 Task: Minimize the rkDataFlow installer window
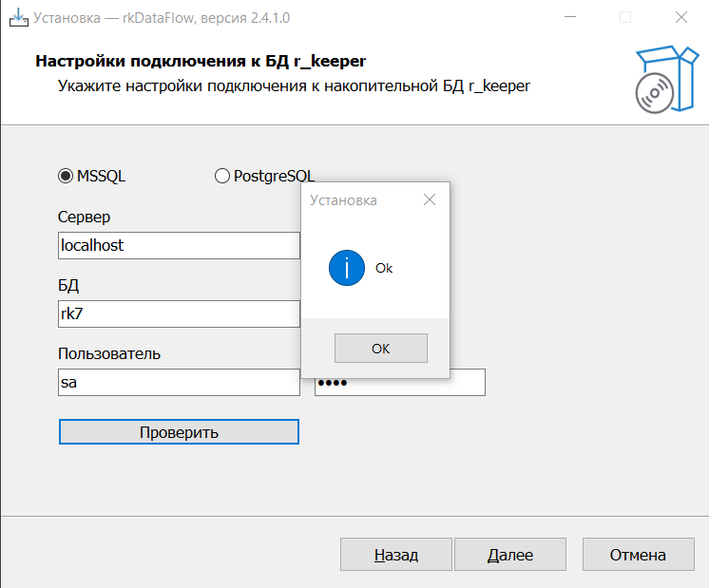pos(570,16)
